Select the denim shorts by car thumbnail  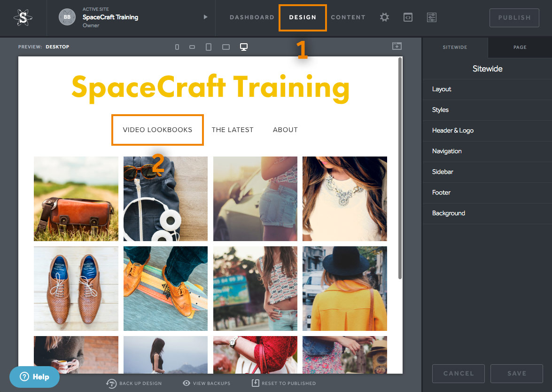coord(255,199)
